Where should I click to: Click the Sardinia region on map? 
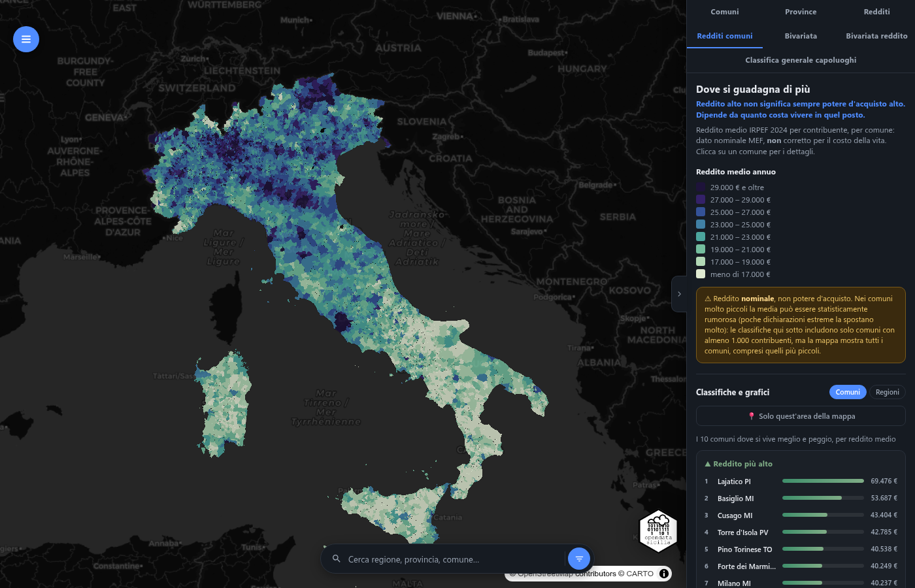pos(224,405)
